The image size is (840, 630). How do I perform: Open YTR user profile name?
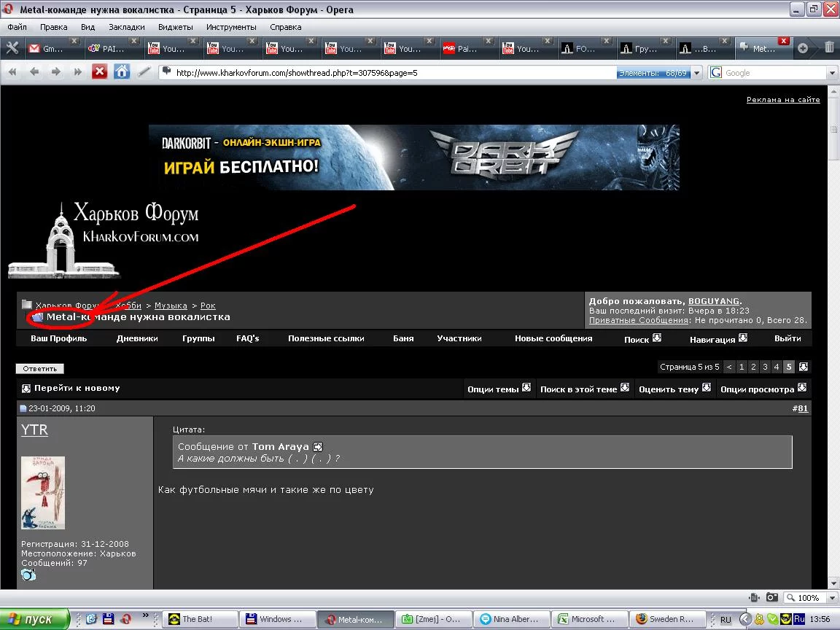[34, 429]
